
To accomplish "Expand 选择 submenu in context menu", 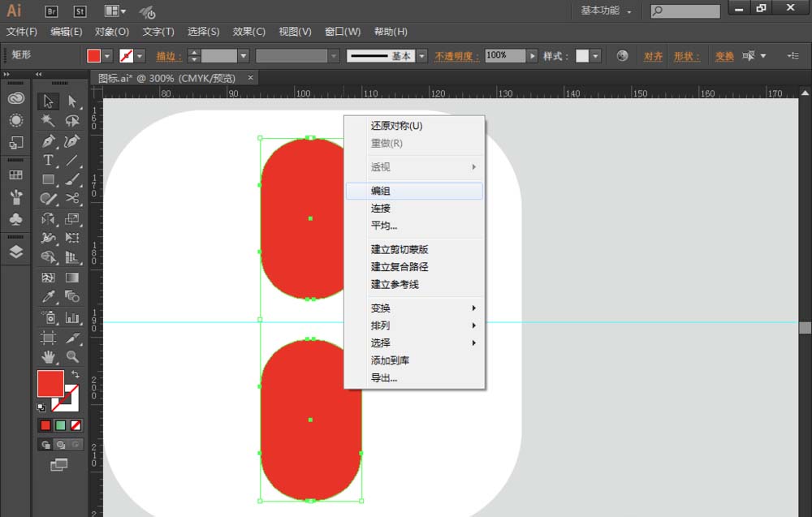I will [x=414, y=343].
